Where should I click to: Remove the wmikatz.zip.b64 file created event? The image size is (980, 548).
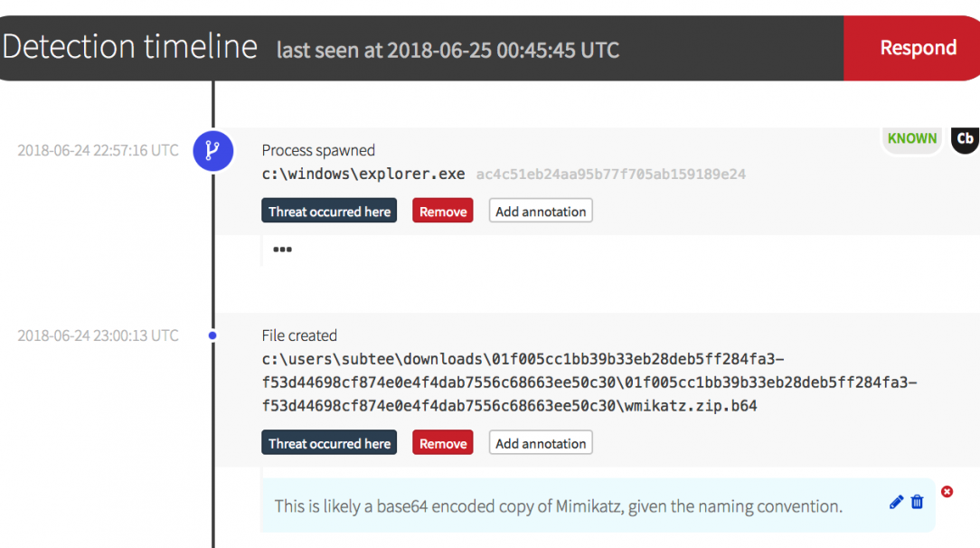(x=443, y=443)
